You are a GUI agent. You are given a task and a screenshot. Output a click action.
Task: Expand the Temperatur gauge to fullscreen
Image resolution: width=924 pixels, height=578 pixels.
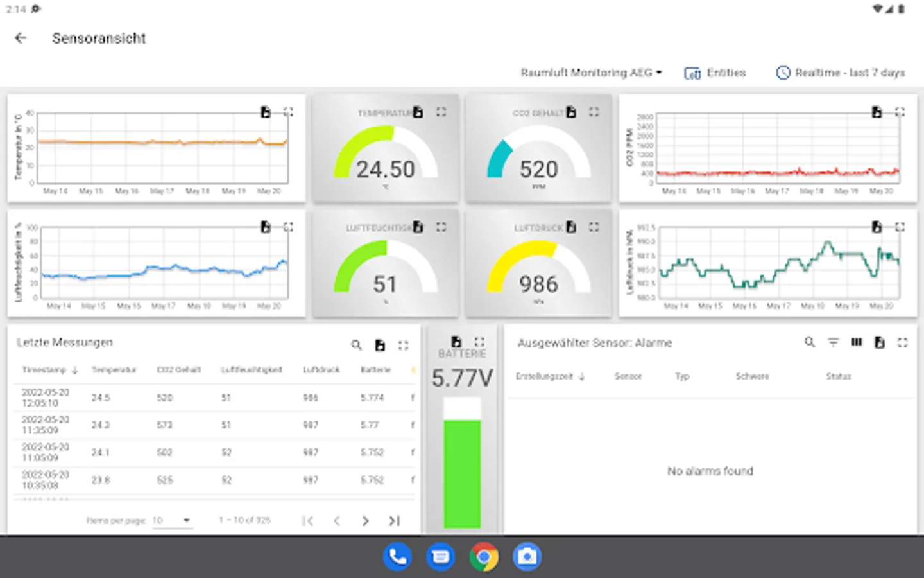pos(441,112)
